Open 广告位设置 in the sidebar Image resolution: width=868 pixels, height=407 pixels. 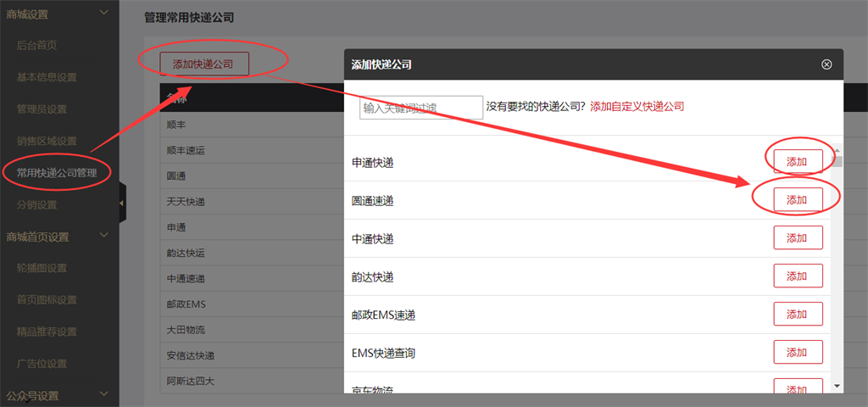(x=42, y=364)
